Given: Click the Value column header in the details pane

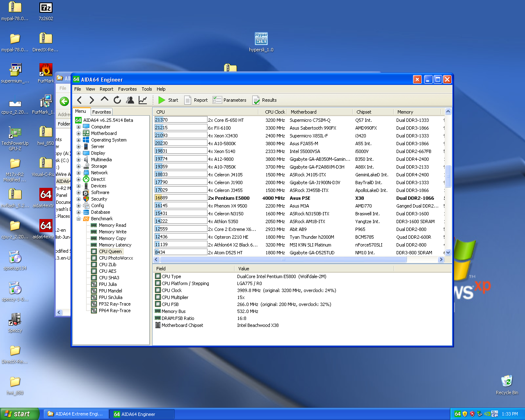Looking at the screenshot, I should tap(315, 269).
